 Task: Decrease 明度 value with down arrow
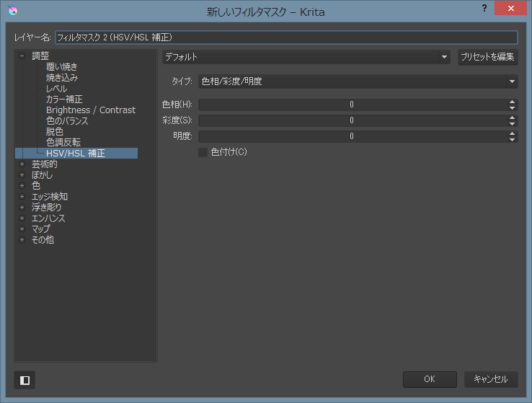pos(512,140)
